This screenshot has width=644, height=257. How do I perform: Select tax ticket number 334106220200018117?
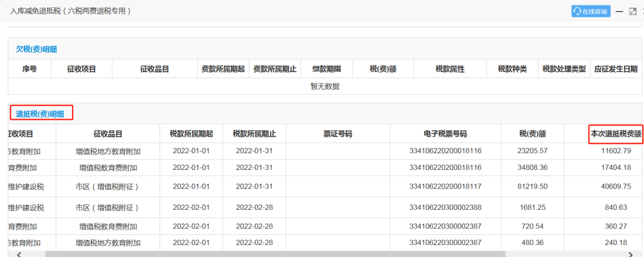tap(445, 187)
